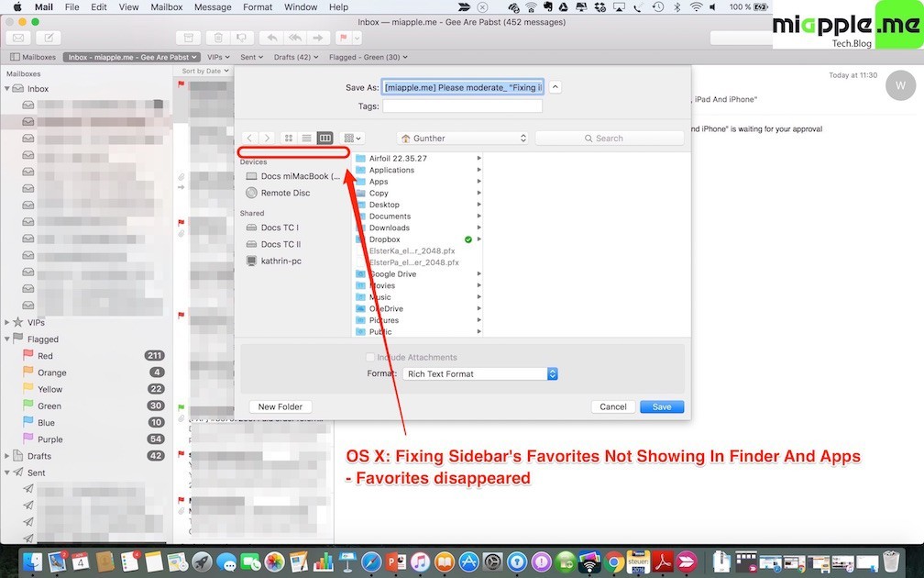Select Docs TC I shared device
This screenshot has width=924, height=578.
(273, 228)
